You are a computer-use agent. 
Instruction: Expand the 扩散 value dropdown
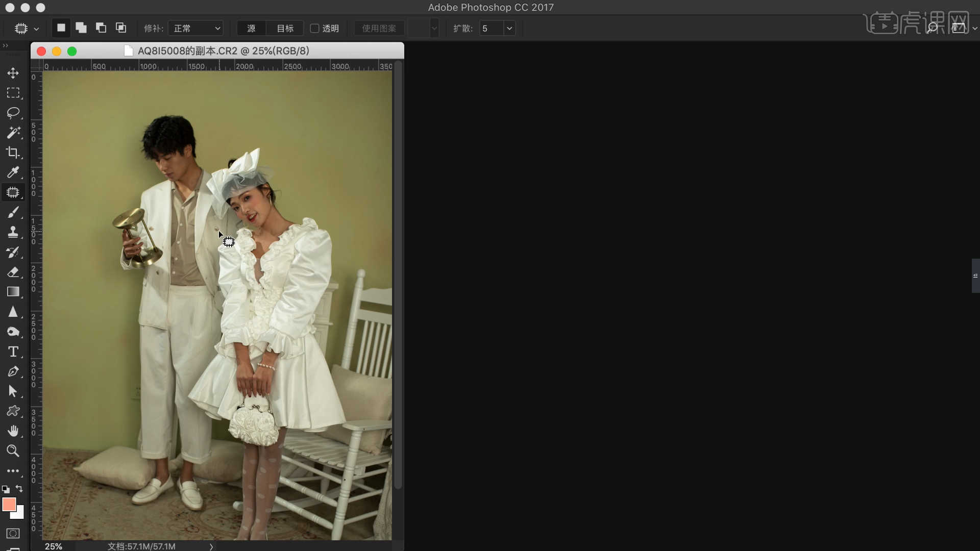pyautogui.click(x=509, y=29)
